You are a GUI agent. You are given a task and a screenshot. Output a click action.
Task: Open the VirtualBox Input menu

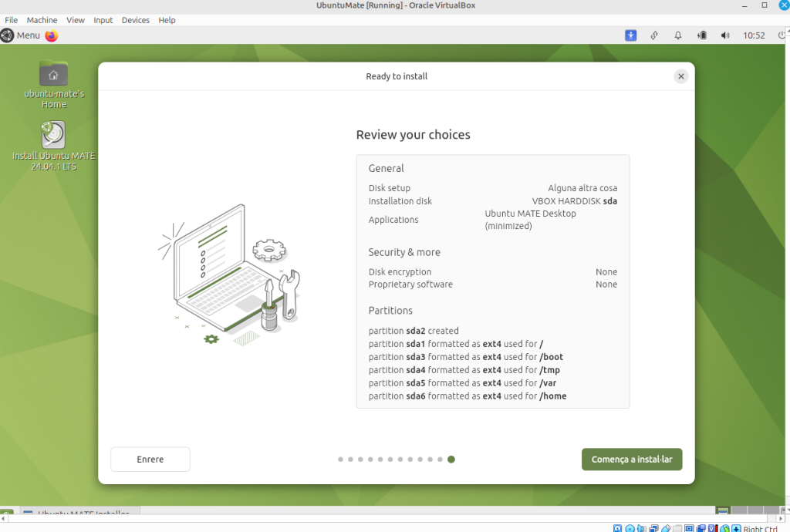pyautogui.click(x=103, y=20)
